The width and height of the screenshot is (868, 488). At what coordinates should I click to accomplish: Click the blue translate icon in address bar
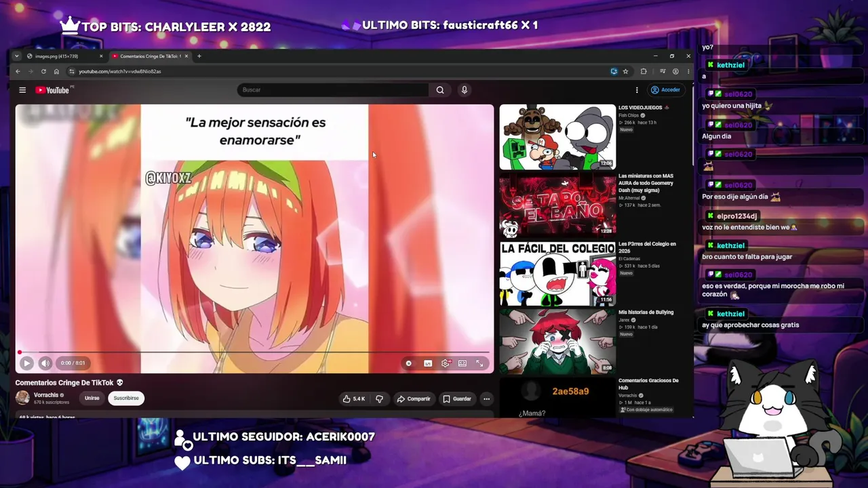click(x=614, y=72)
